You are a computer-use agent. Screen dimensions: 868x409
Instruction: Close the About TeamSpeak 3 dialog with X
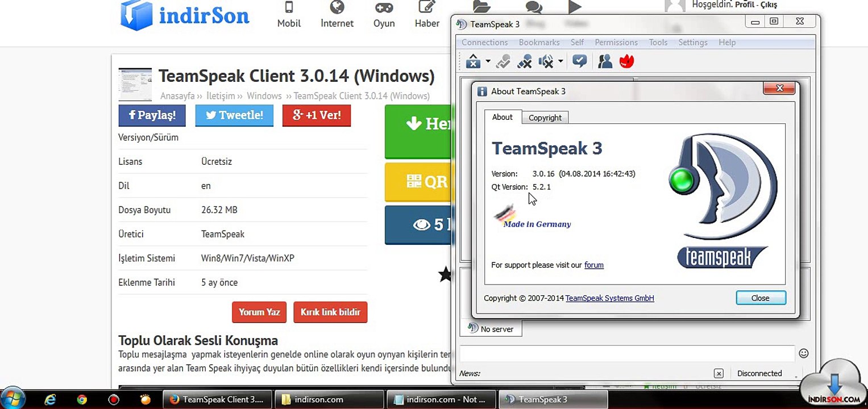[779, 88]
